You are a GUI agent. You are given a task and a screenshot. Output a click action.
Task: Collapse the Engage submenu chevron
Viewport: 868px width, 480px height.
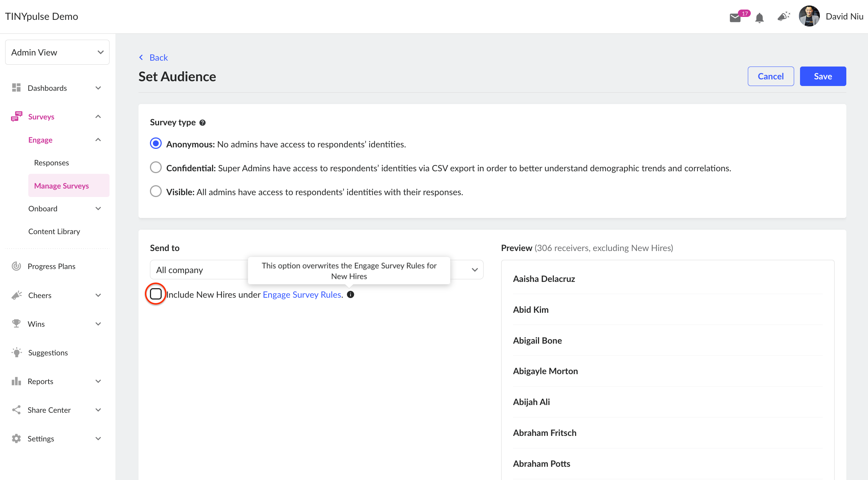(98, 140)
